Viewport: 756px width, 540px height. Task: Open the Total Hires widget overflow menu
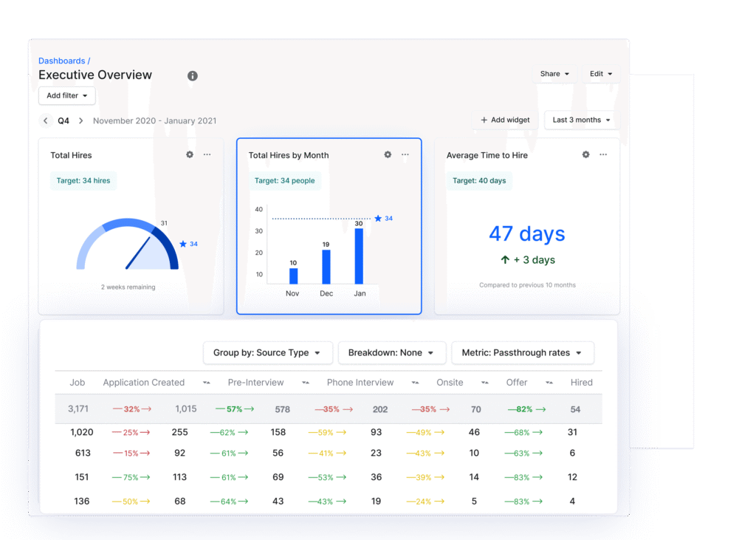coord(207,154)
